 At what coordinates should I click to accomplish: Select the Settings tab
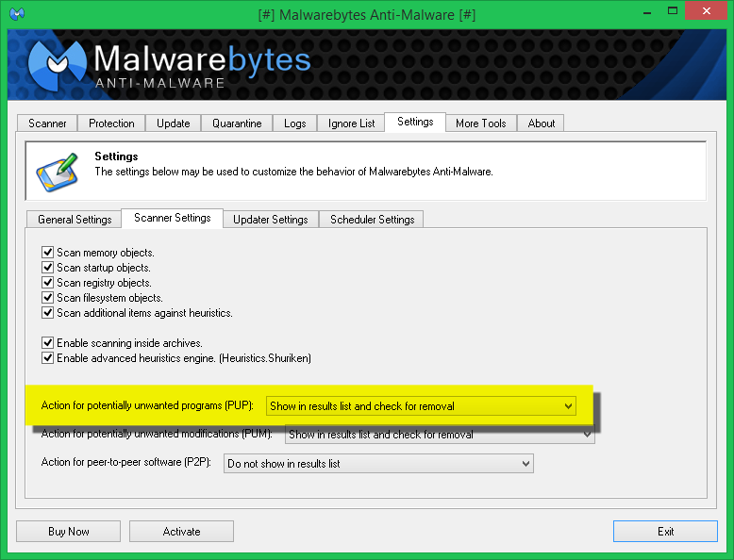point(415,122)
